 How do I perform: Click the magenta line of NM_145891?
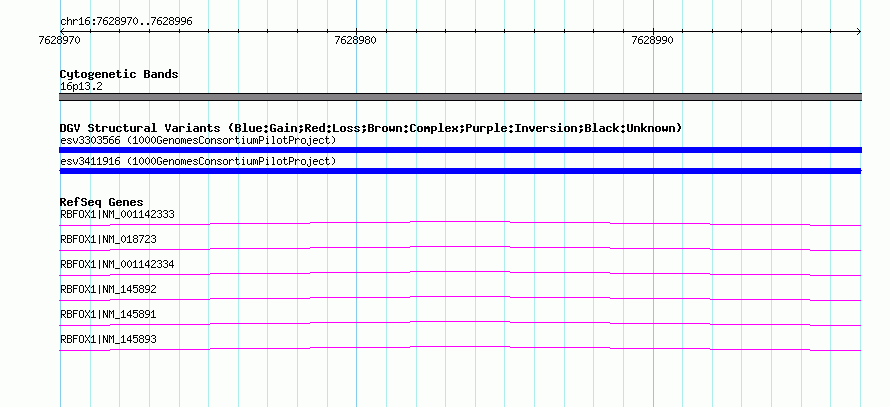tap(460, 323)
